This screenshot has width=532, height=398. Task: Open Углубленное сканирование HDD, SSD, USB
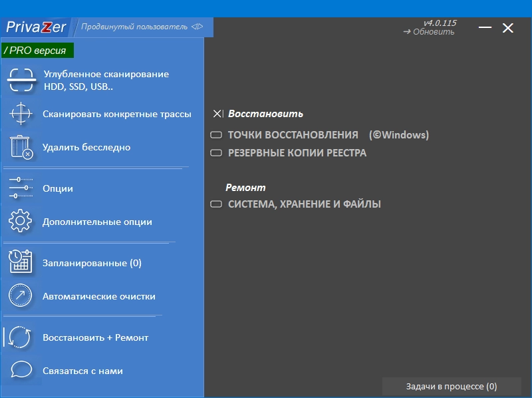point(106,80)
